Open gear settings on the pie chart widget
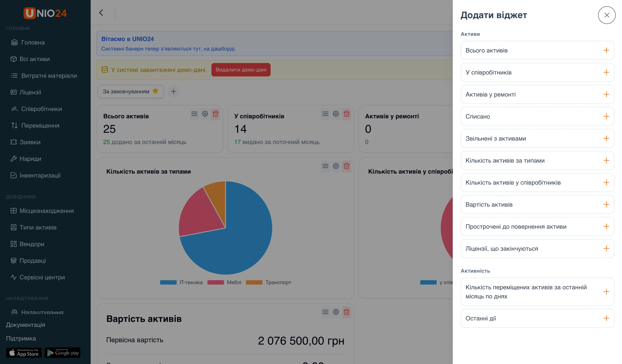Screen dimensions: 622x364 336,166
